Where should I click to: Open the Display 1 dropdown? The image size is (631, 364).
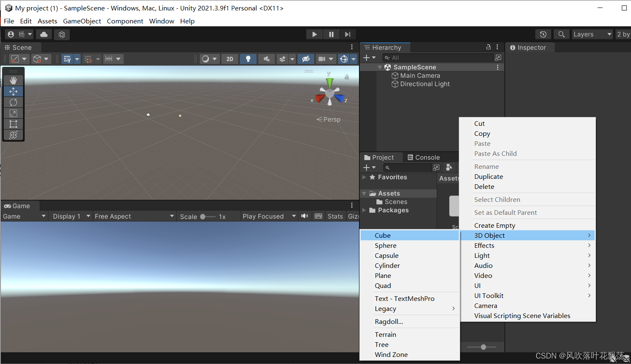pyautogui.click(x=71, y=216)
